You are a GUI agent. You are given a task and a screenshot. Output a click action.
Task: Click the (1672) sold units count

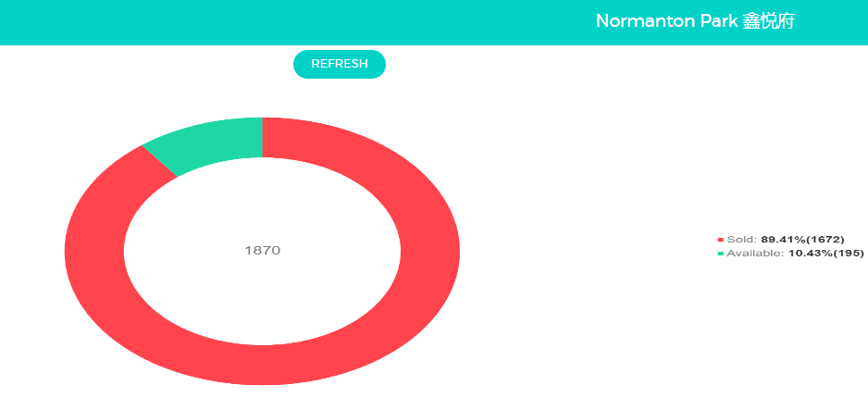pyautogui.click(x=825, y=240)
